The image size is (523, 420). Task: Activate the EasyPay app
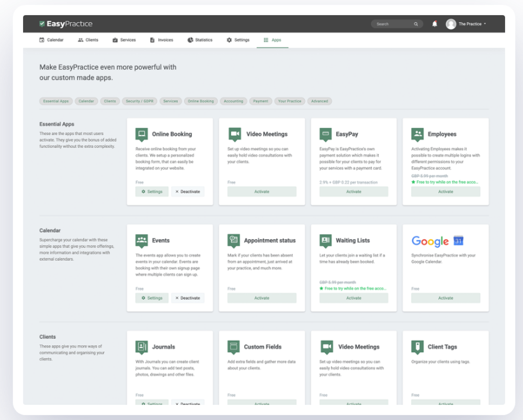click(354, 192)
